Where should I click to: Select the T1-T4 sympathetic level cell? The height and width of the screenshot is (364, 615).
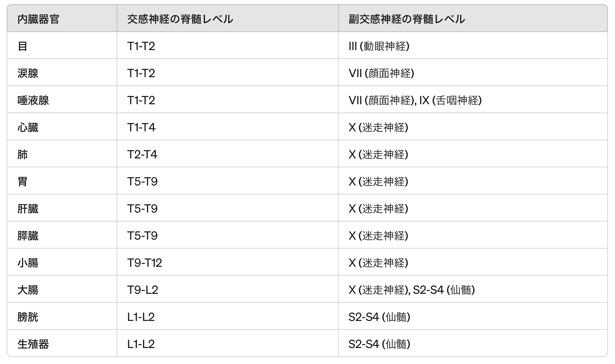[141, 127]
